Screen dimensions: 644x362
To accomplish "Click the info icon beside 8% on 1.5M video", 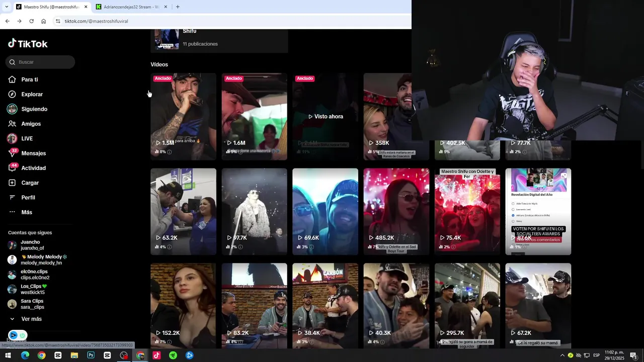I will coord(170,152).
